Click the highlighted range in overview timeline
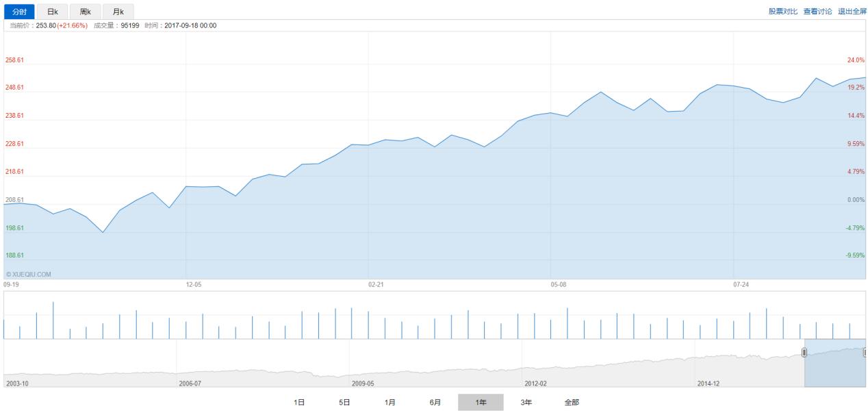Screen dimensions: 868x415 click(x=835, y=364)
